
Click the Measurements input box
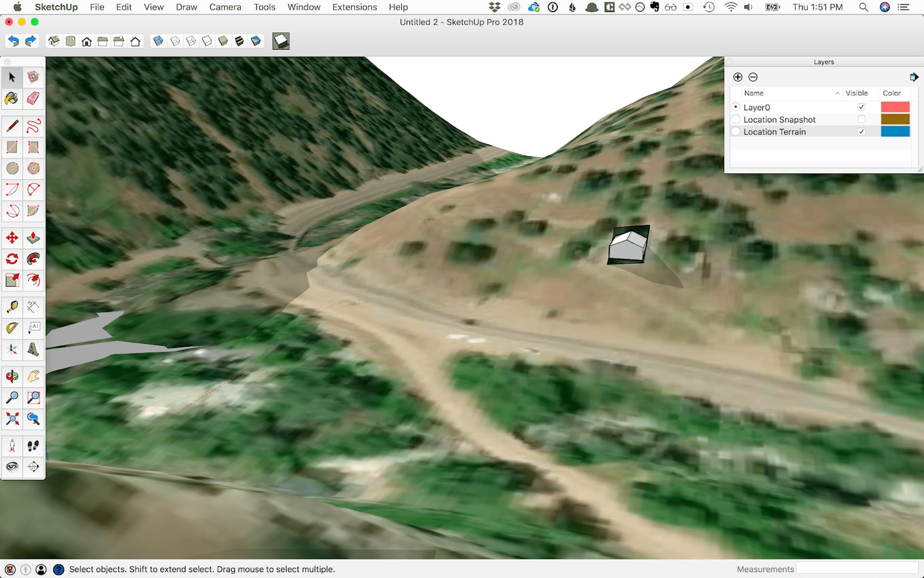click(x=857, y=569)
